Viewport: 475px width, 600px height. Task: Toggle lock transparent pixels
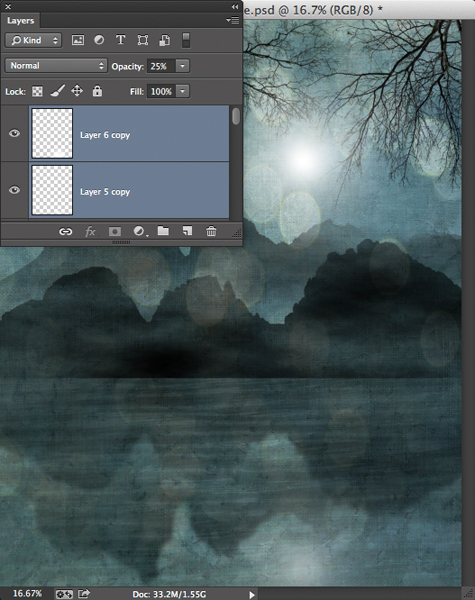point(37,91)
